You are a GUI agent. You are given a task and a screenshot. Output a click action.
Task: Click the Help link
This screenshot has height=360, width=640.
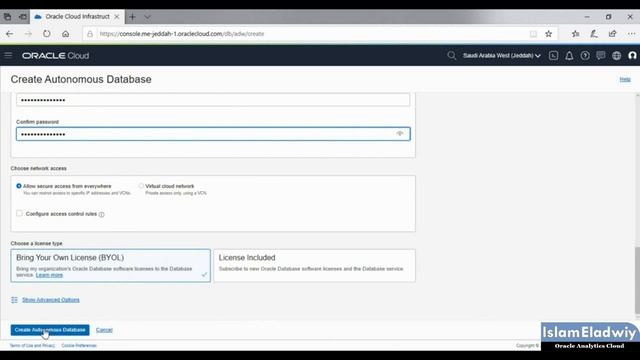625,79
